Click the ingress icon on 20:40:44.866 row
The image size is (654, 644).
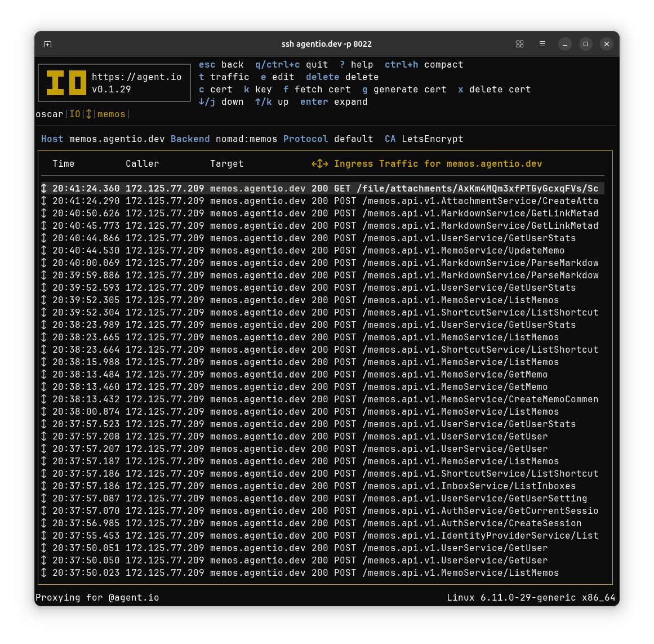tap(44, 238)
